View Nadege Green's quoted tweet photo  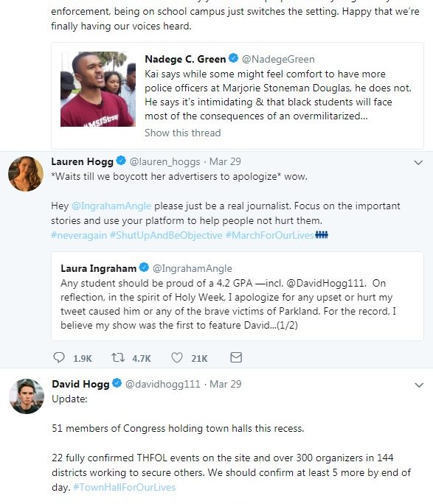(x=98, y=89)
